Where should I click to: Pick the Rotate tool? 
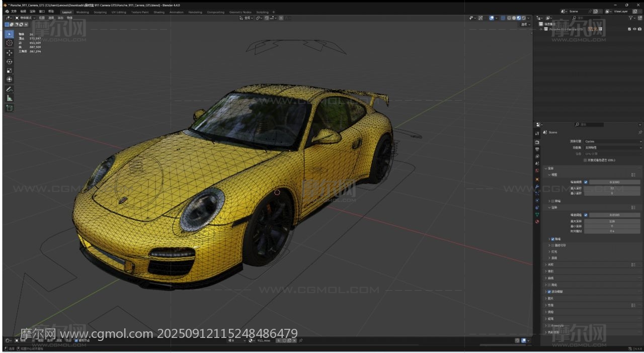coord(9,62)
